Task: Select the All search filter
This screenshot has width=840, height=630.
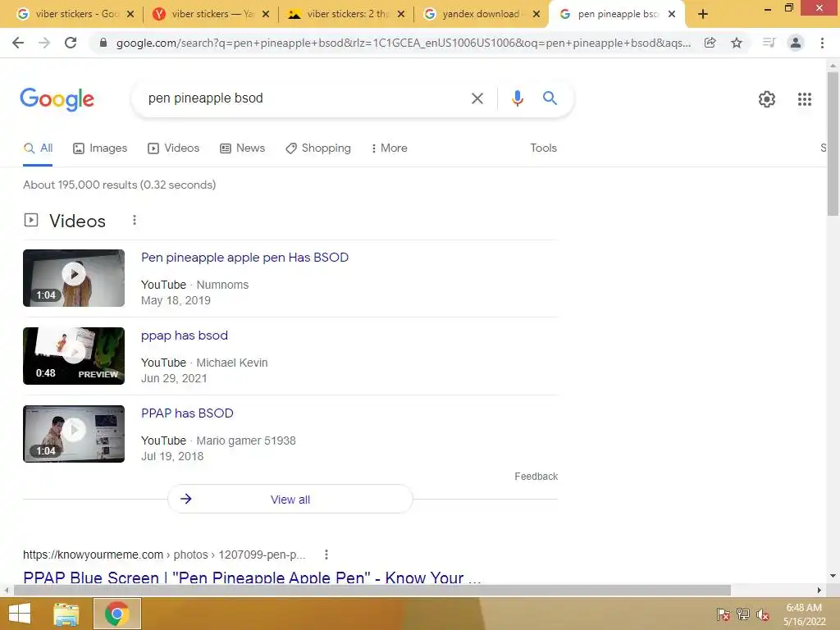Action: [x=38, y=148]
